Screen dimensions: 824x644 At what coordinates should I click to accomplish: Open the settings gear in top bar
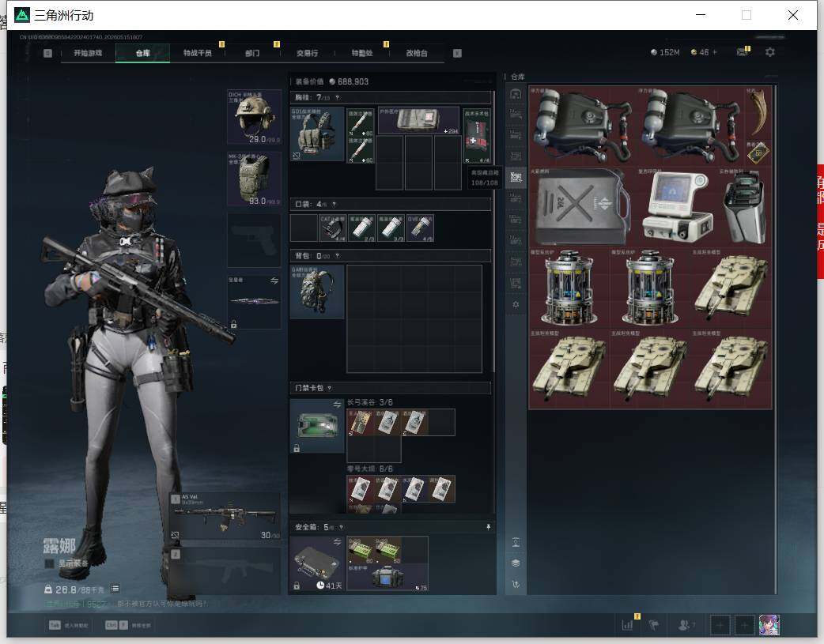pyautogui.click(x=770, y=52)
